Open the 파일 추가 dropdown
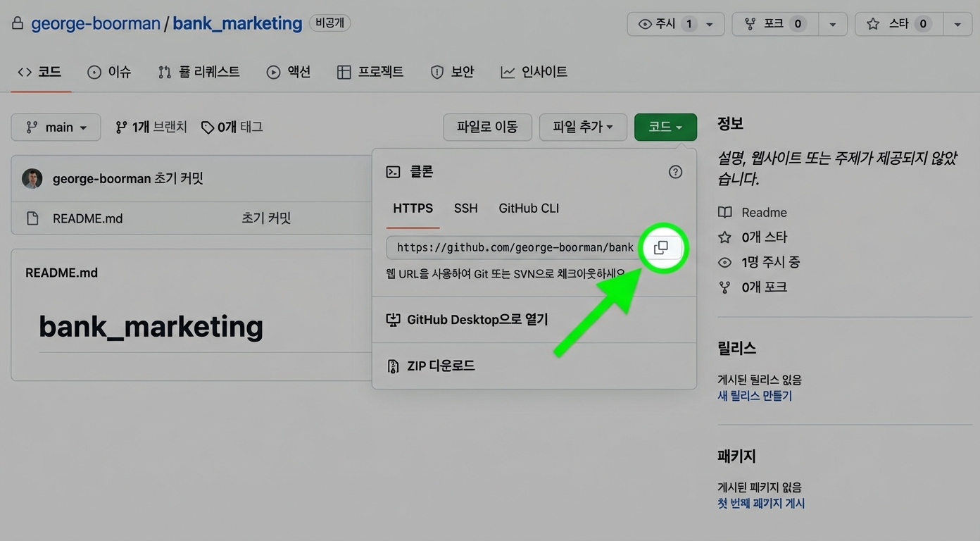This screenshot has width=980, height=541. click(x=583, y=128)
